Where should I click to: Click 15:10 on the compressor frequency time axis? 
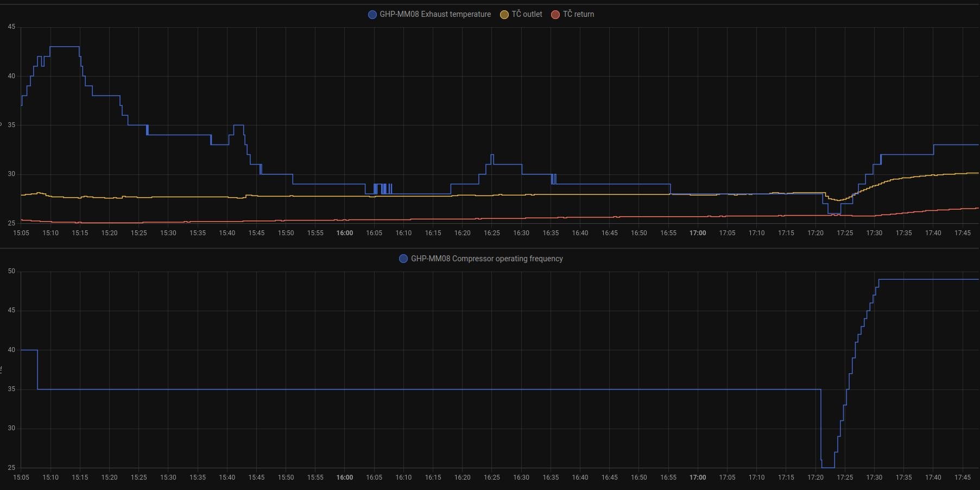pyautogui.click(x=50, y=478)
